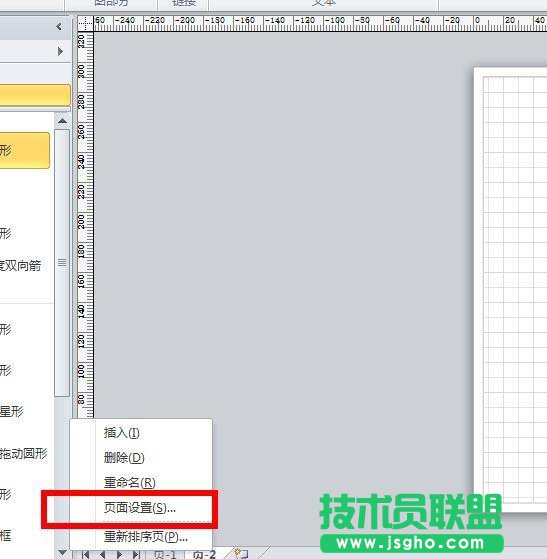
Task: Click the up arrow of the shapes list scrollbar
Action: coord(62,121)
